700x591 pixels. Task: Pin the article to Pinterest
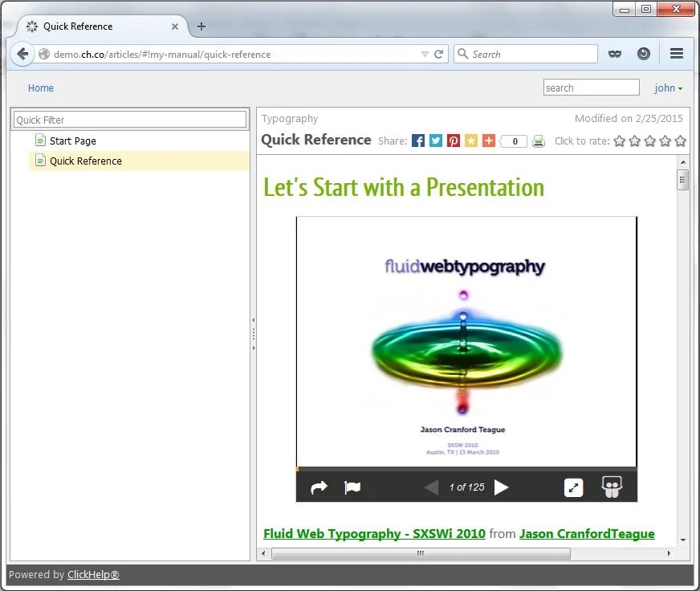coord(454,141)
